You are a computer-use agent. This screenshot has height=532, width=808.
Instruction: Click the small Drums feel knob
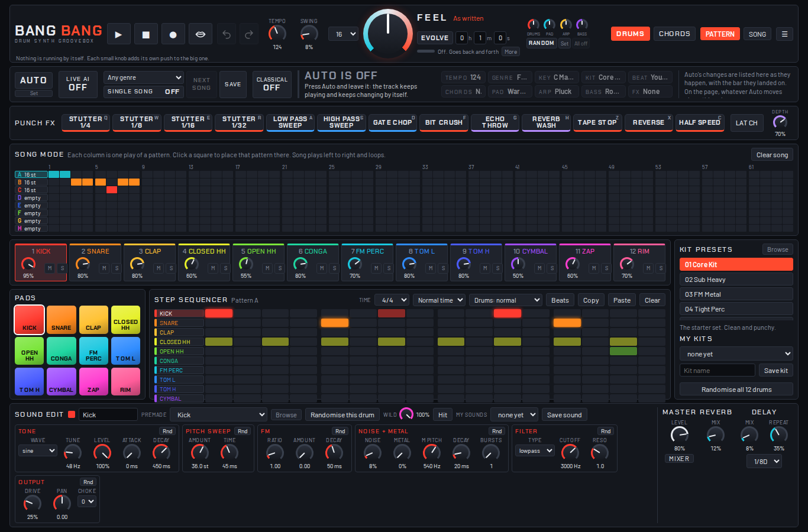[x=533, y=24]
